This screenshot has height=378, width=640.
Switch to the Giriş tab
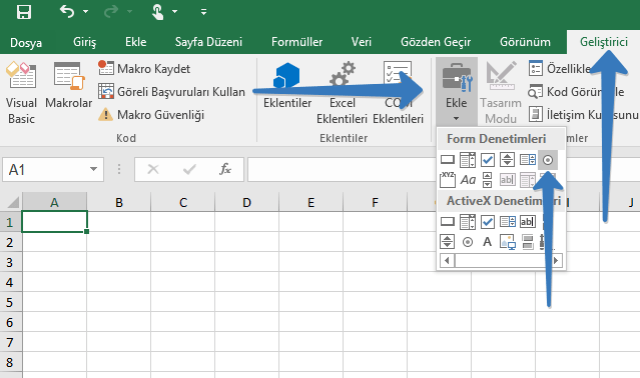(84, 42)
